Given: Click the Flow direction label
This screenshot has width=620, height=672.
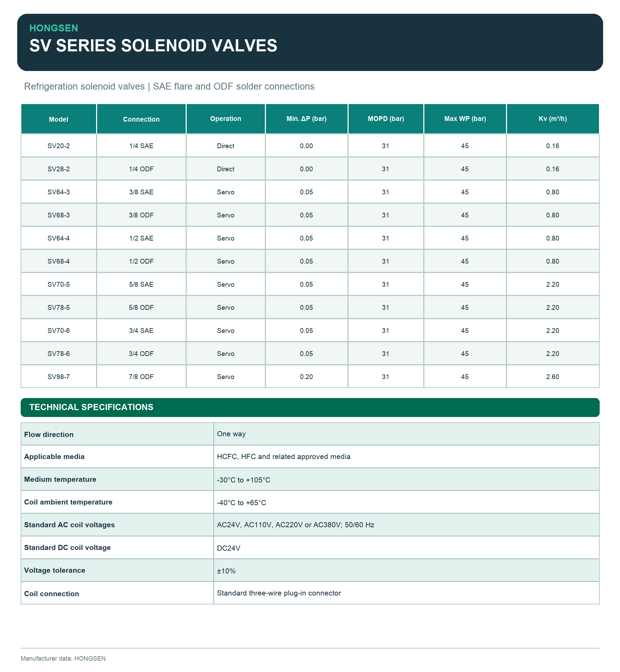Looking at the screenshot, I should tap(49, 434).
